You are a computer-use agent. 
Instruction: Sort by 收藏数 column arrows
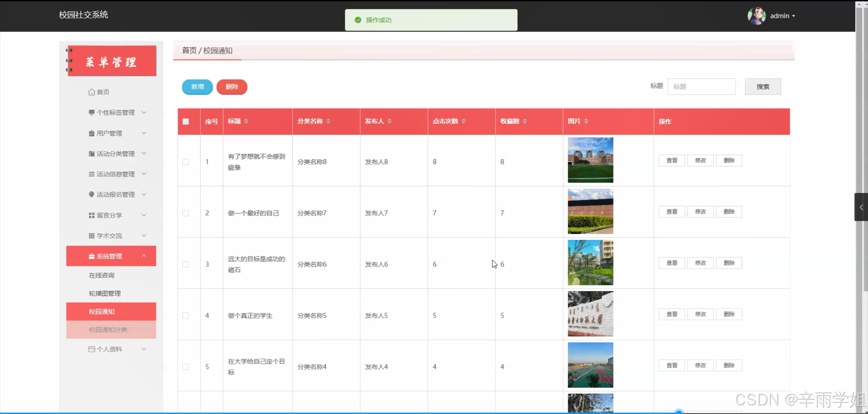pos(524,121)
